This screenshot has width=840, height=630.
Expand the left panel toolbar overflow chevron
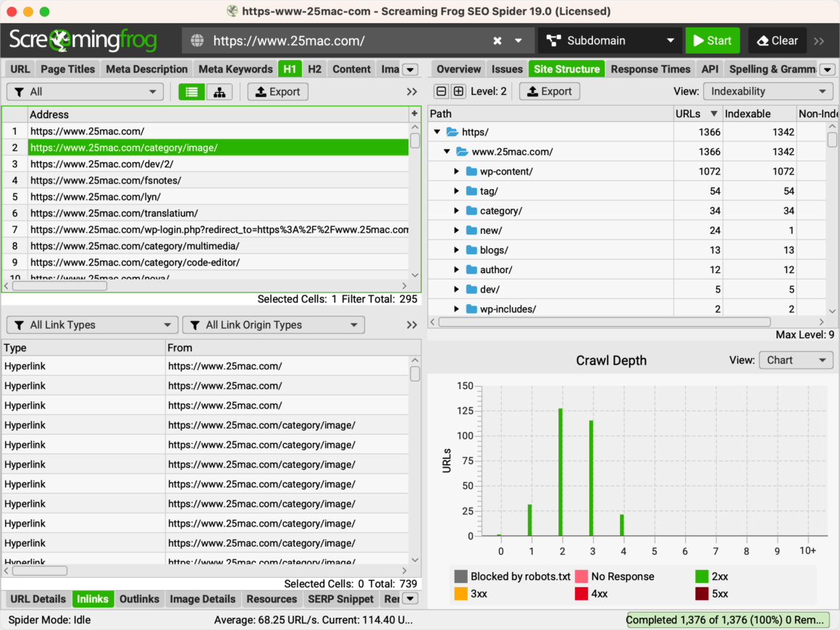411,92
